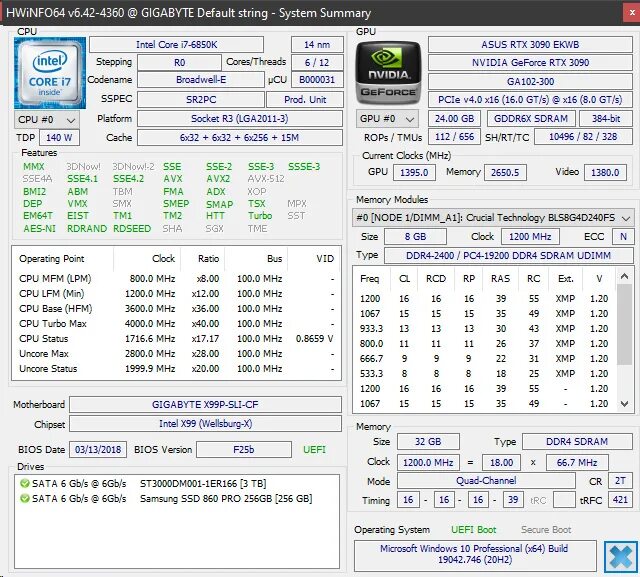Click the Intel Core i7 logo badge
Viewport: 640px width, 577px height.
(50, 73)
